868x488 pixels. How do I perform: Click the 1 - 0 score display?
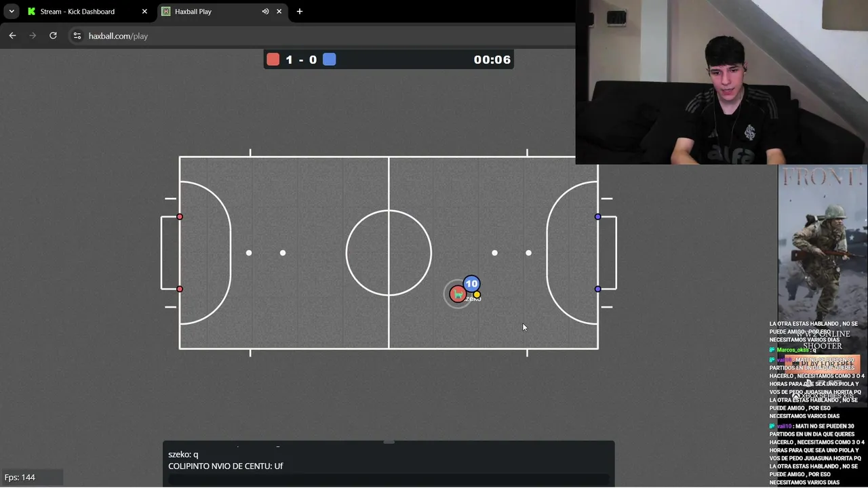301,60
